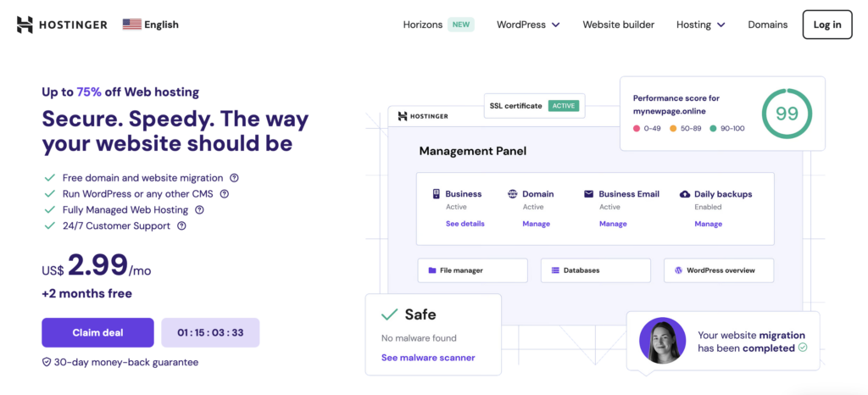
Task: Click the green 90-100 legend dot
Action: (713, 128)
